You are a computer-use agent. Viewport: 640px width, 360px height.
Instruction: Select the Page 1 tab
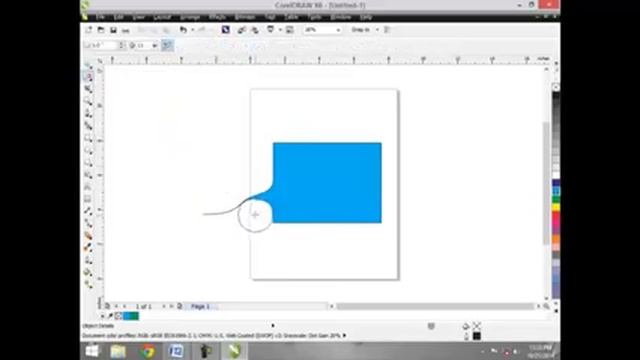tap(200, 306)
